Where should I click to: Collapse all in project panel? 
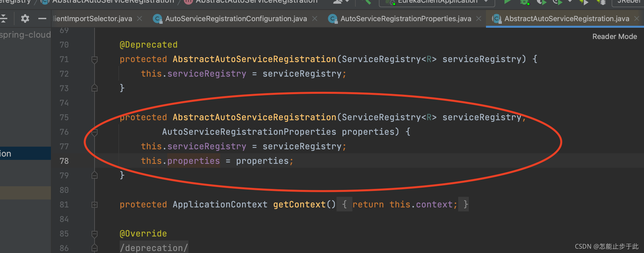point(4,18)
